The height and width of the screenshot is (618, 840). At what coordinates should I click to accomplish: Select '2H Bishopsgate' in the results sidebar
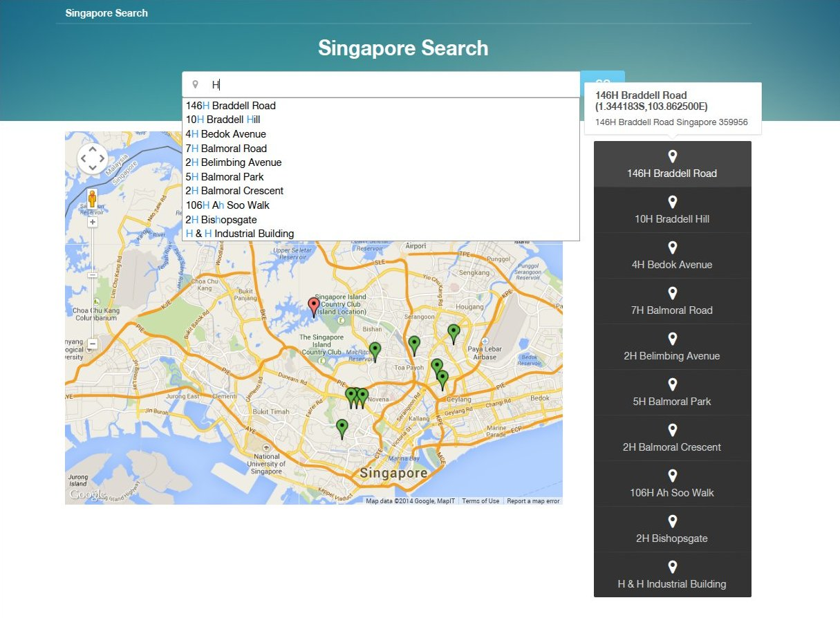click(x=672, y=530)
